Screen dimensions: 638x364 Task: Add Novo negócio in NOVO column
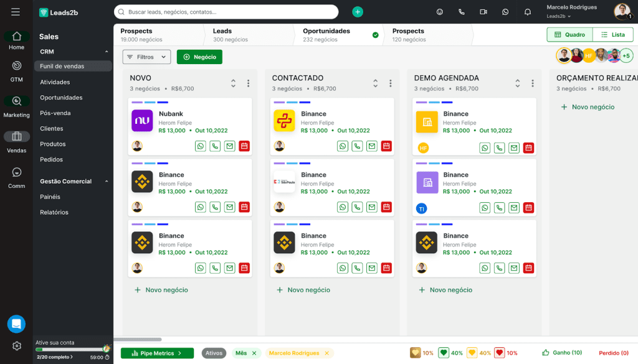click(x=161, y=290)
